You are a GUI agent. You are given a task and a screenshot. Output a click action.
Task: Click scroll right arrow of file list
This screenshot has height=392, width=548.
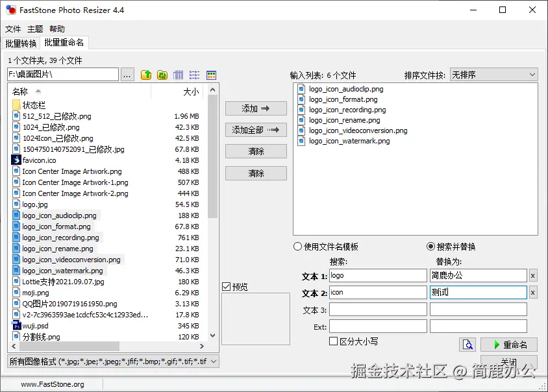click(202, 346)
